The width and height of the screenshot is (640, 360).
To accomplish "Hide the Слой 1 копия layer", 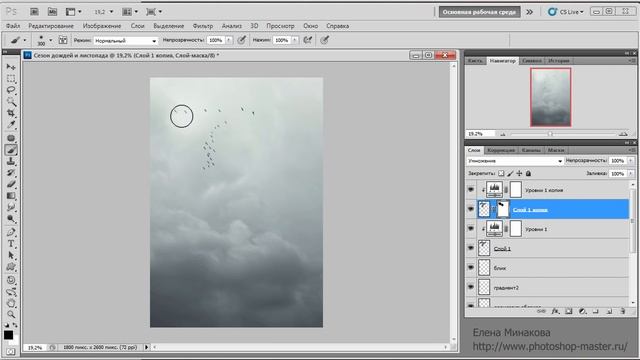I will tap(471, 209).
